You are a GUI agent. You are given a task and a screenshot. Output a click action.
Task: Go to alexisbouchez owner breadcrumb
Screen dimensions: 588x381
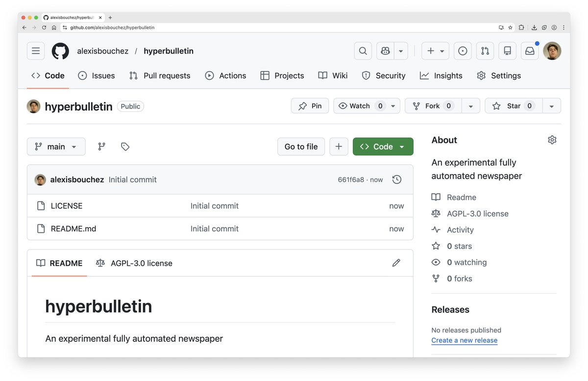point(102,51)
